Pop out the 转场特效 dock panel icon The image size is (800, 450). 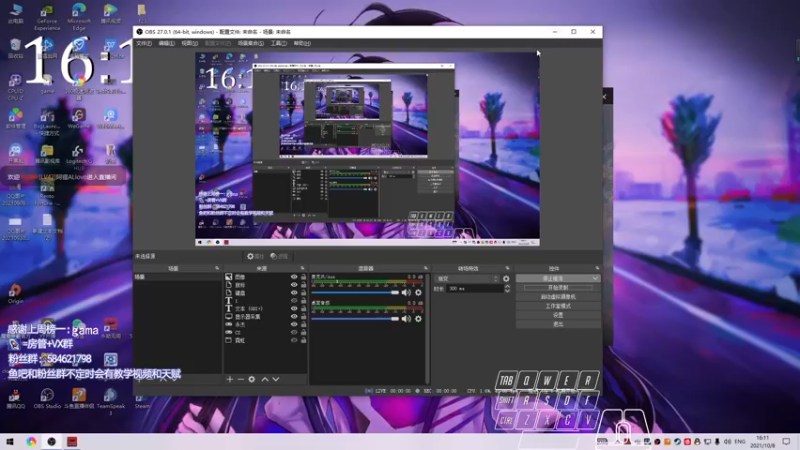507,268
